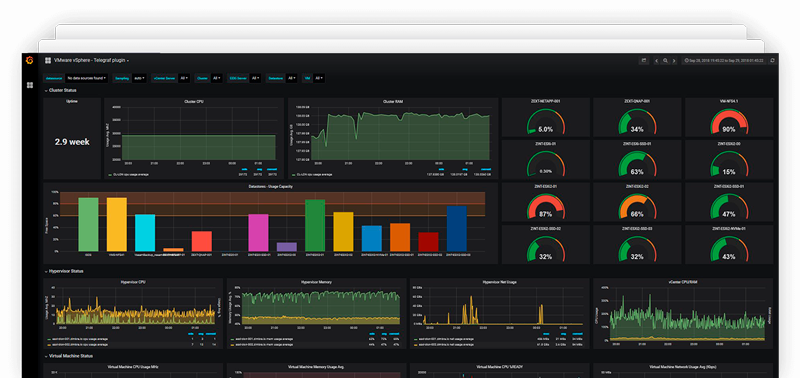Viewport: 800px width, 378px height.
Task: Click the gauge showing 63%
Action: click(637, 164)
